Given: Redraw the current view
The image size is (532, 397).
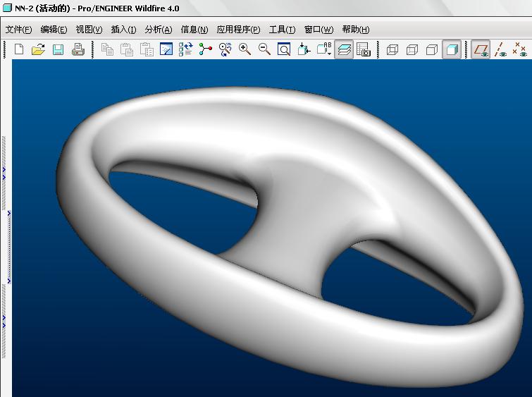Looking at the screenshot, I should (166, 49).
